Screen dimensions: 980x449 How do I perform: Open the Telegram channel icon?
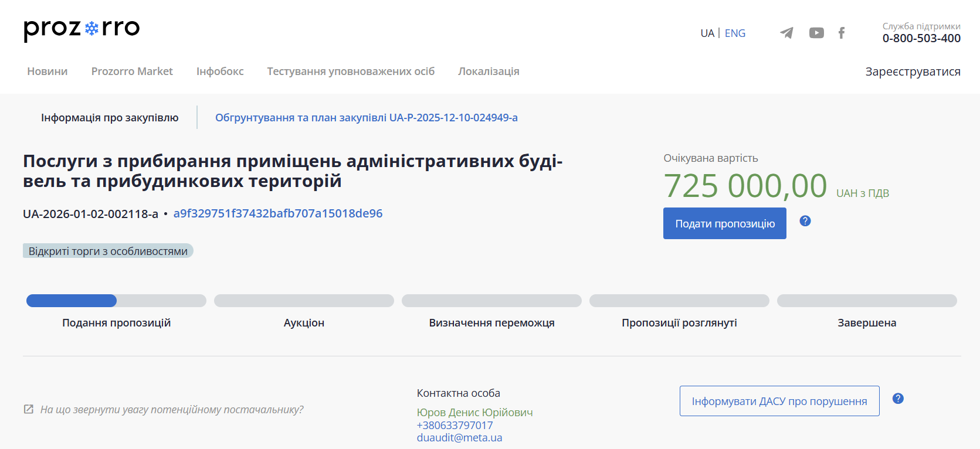pyautogui.click(x=786, y=33)
